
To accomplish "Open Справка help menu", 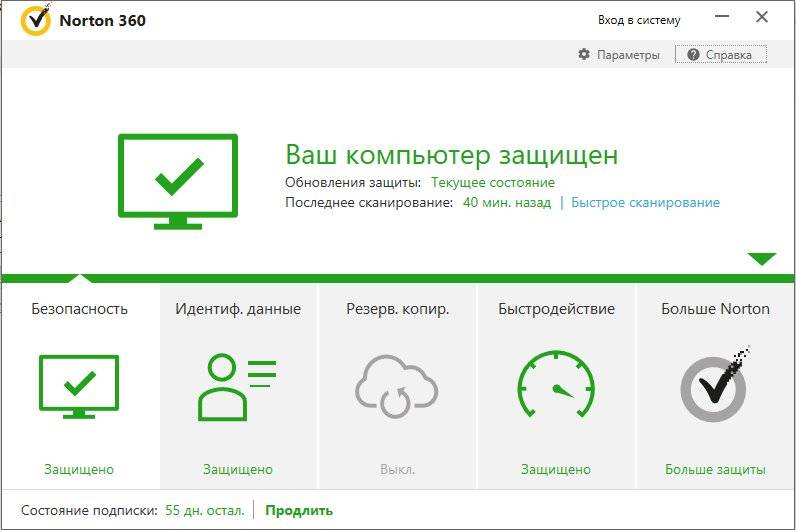I will click(720, 54).
